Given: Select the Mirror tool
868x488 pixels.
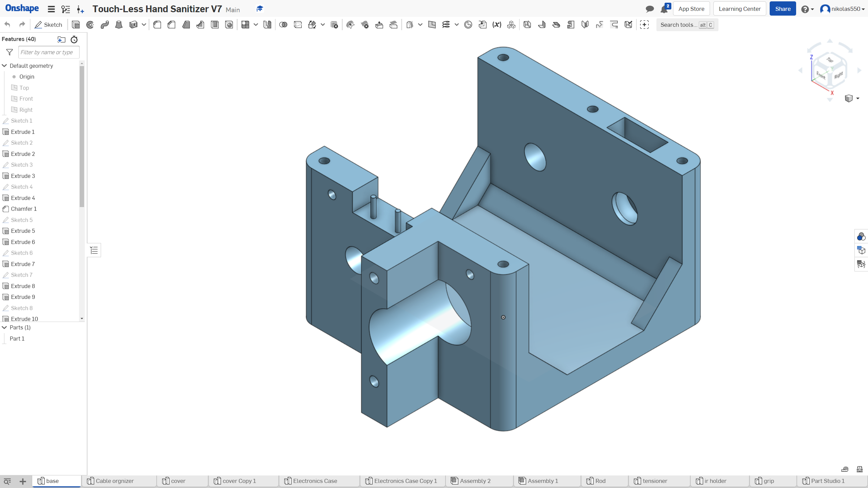Looking at the screenshot, I should [267, 24].
